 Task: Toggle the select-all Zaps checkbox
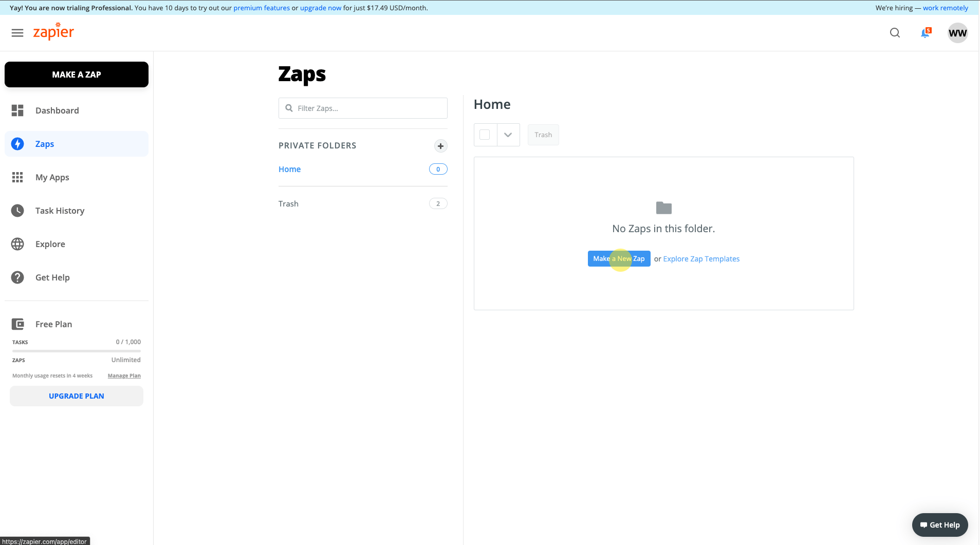click(485, 135)
